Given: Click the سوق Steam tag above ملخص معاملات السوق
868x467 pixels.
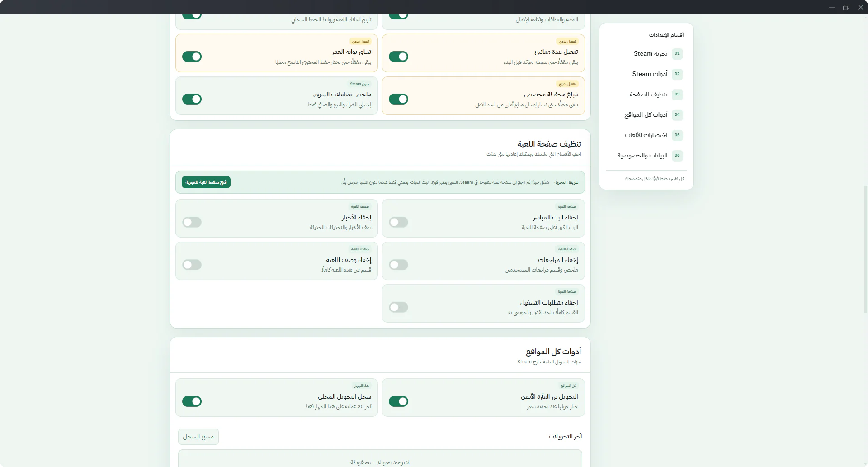Looking at the screenshot, I should coord(359,84).
